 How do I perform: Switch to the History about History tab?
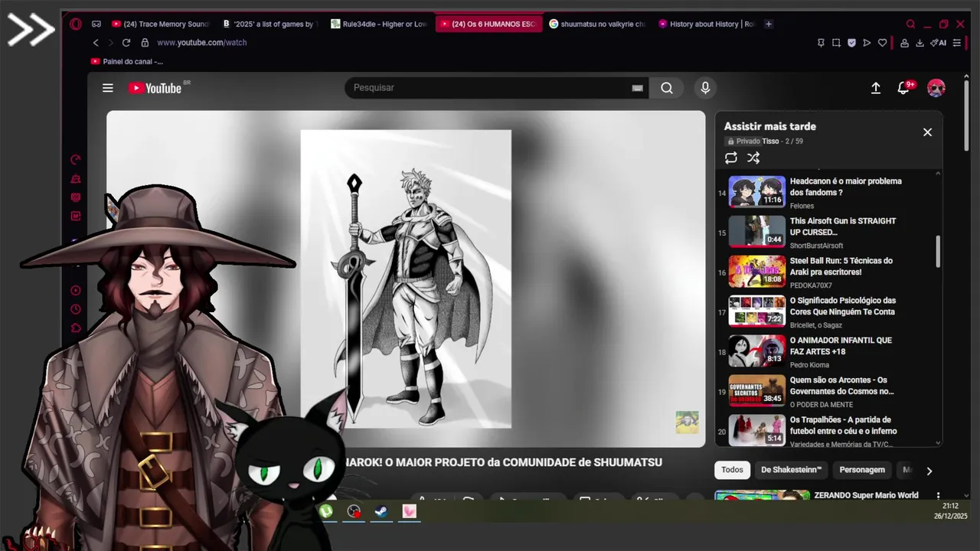(x=707, y=24)
